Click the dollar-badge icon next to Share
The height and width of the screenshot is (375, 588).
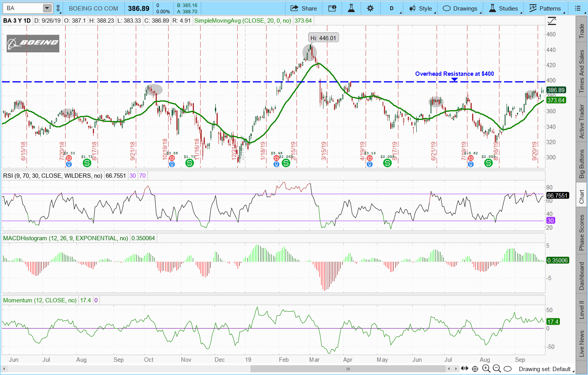[x=332, y=8]
